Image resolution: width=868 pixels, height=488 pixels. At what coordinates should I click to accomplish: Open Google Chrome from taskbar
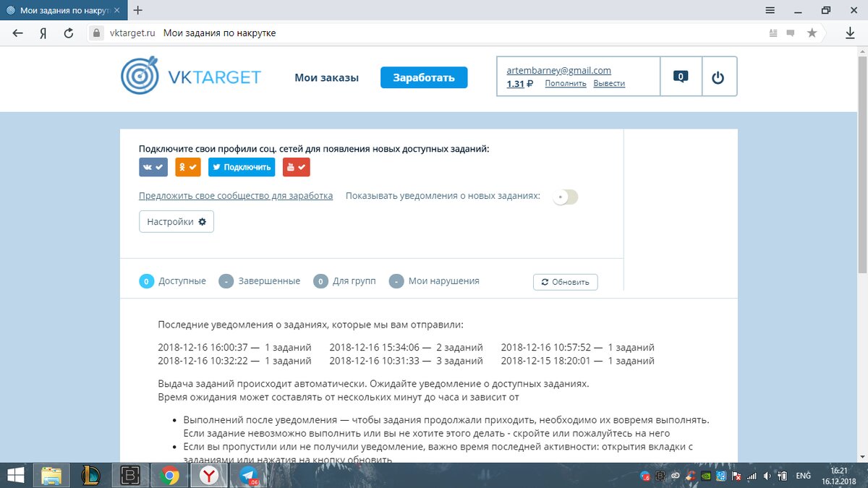pyautogui.click(x=170, y=475)
